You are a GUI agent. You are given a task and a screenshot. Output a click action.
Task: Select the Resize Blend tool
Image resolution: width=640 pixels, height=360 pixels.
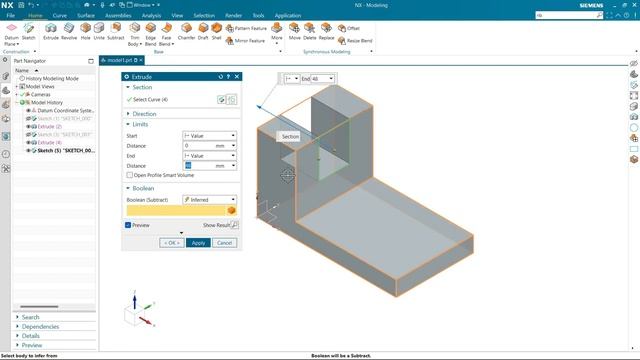tap(355, 41)
